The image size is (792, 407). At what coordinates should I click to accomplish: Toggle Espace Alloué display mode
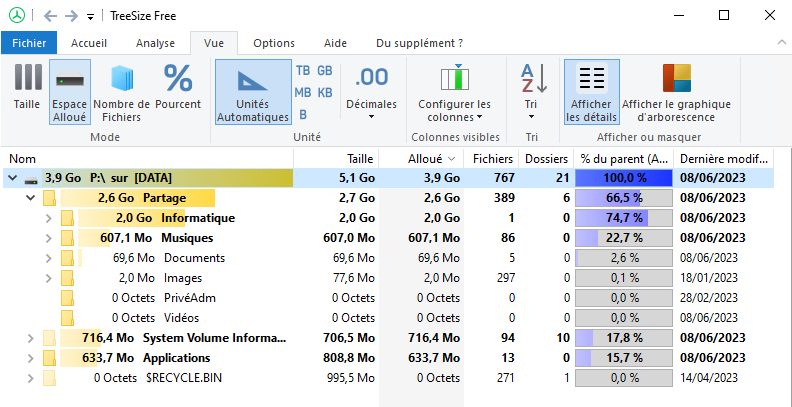[69, 91]
